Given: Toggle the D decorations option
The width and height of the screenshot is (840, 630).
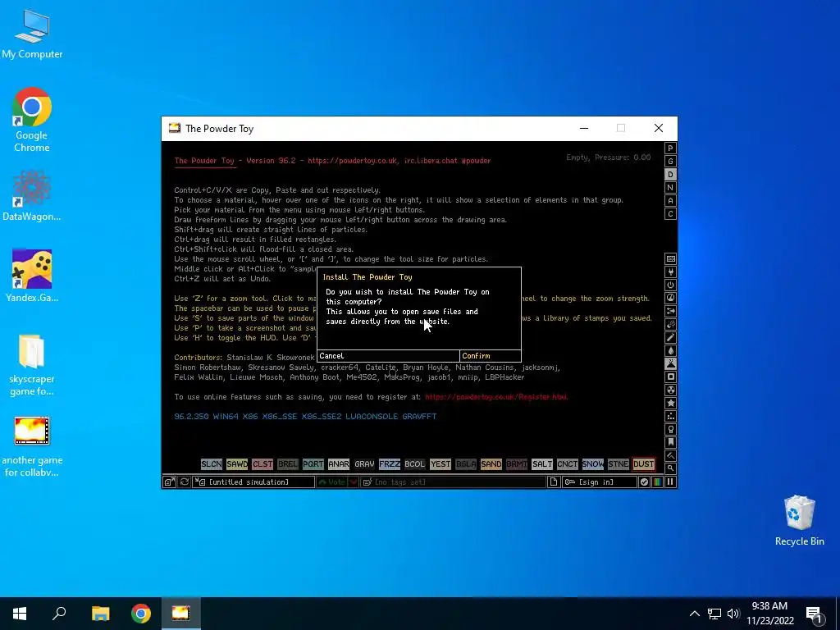Looking at the screenshot, I should 671,175.
